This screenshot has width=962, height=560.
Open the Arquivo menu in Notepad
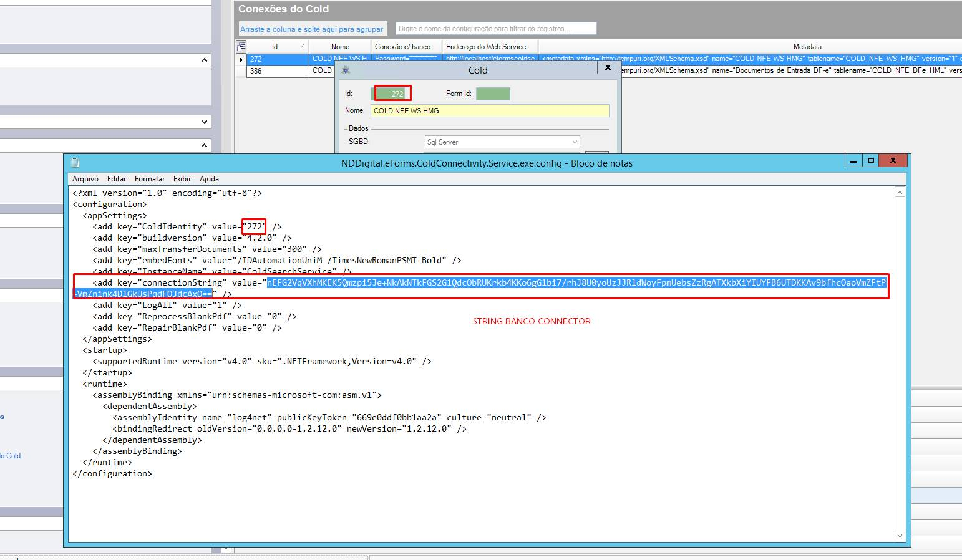coord(85,179)
